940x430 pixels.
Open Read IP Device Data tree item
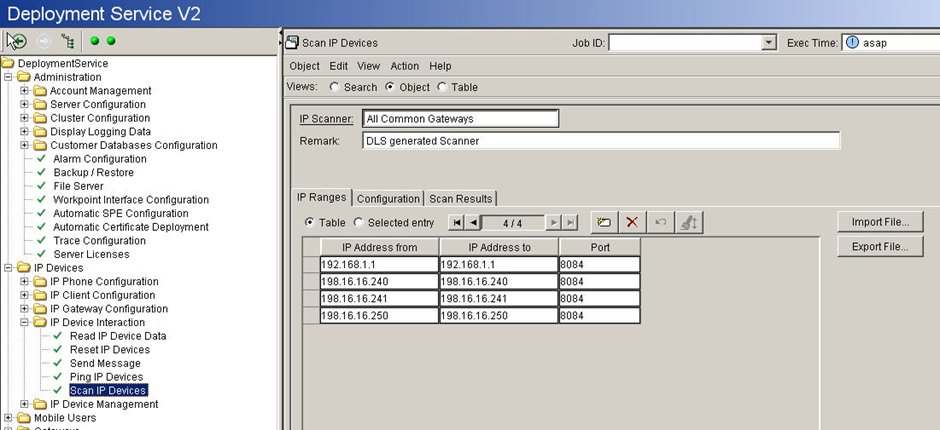118,336
